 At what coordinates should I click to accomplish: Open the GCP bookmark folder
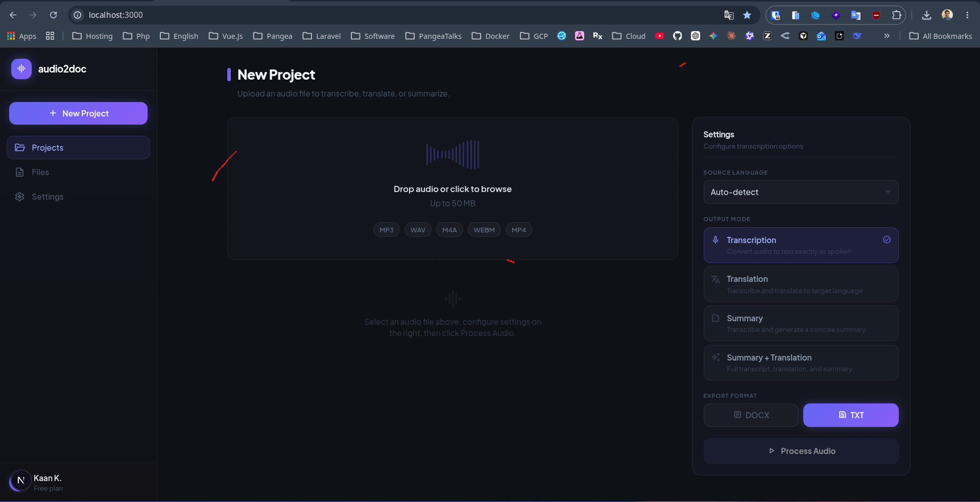click(534, 36)
